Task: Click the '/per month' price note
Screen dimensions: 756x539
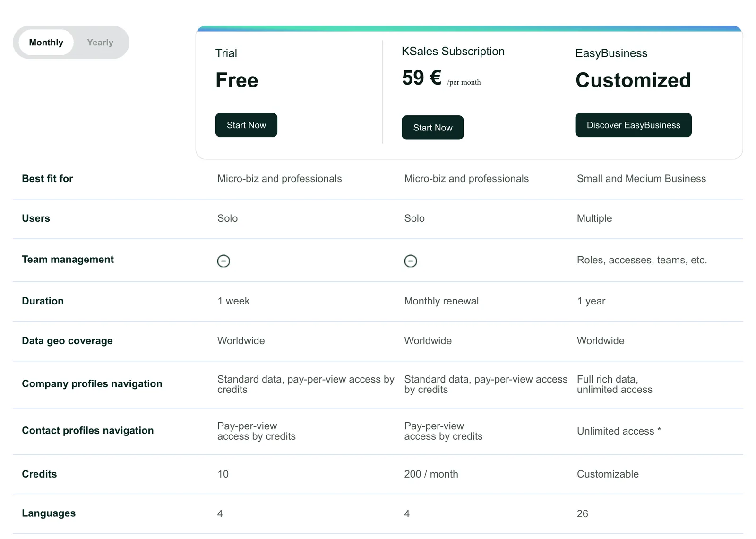Action: coord(464,82)
